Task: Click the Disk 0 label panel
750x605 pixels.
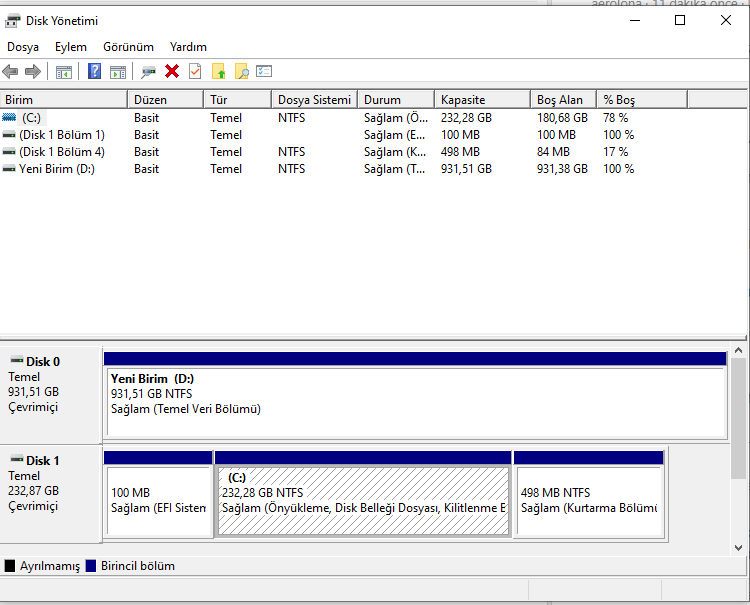Action: click(50, 396)
